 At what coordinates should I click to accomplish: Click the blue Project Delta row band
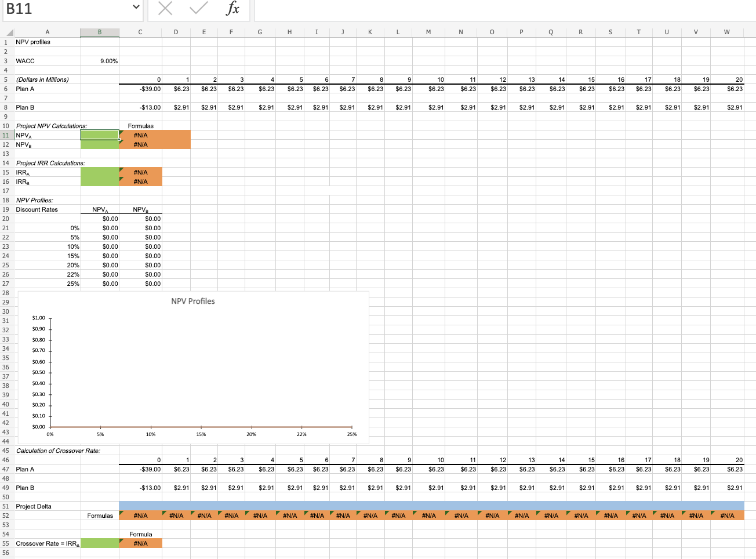point(431,506)
